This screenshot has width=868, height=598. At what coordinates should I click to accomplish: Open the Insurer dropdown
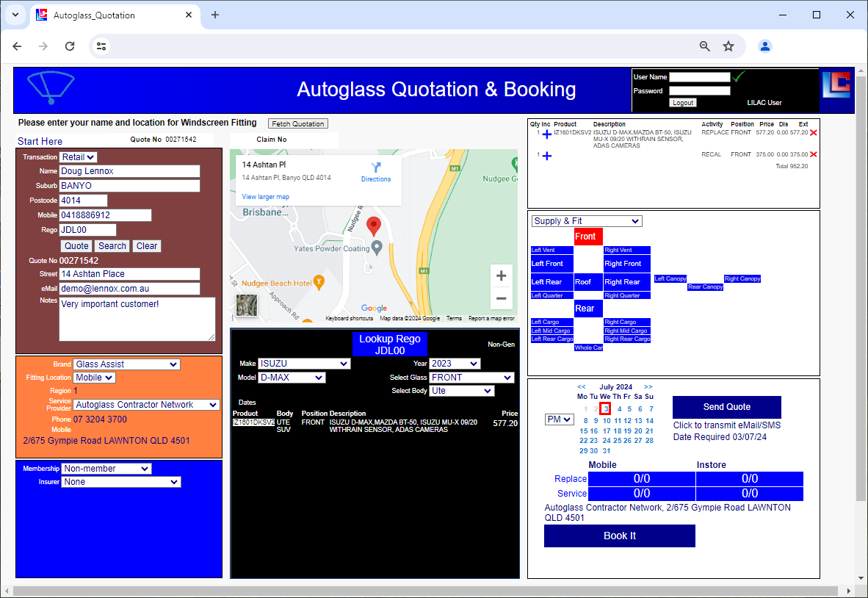120,482
